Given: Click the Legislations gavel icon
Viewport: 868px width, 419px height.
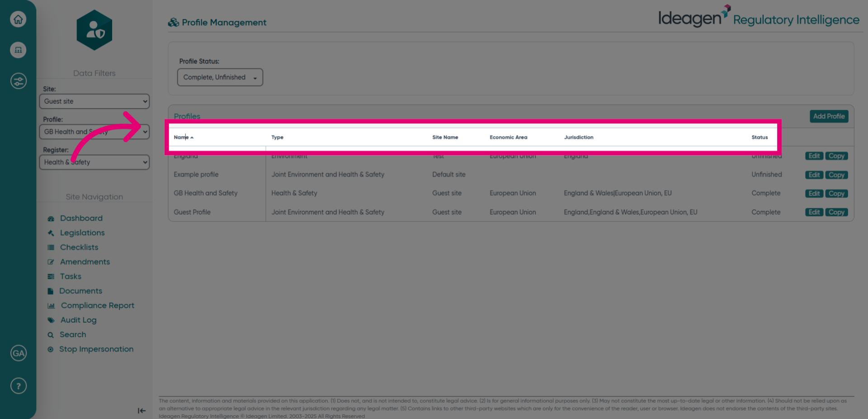Looking at the screenshot, I should tap(51, 233).
